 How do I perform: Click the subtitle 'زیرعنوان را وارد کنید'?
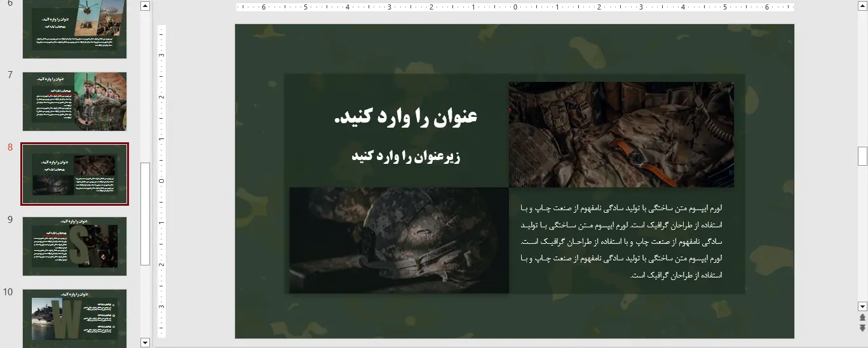click(x=405, y=156)
